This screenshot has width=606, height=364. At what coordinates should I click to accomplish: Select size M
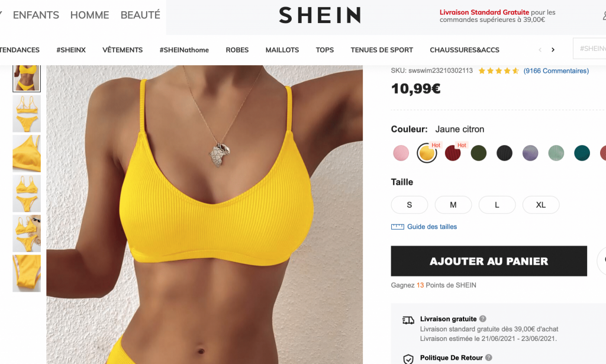click(x=453, y=205)
